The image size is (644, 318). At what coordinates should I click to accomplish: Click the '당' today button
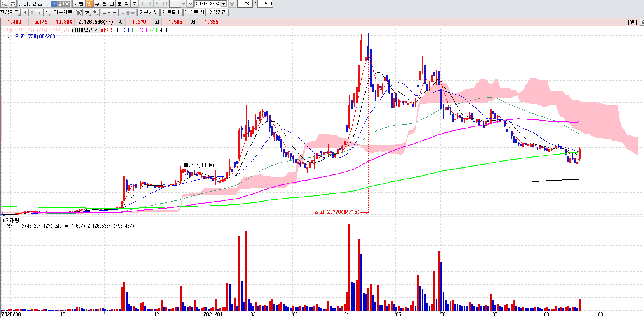[x=232, y=4]
